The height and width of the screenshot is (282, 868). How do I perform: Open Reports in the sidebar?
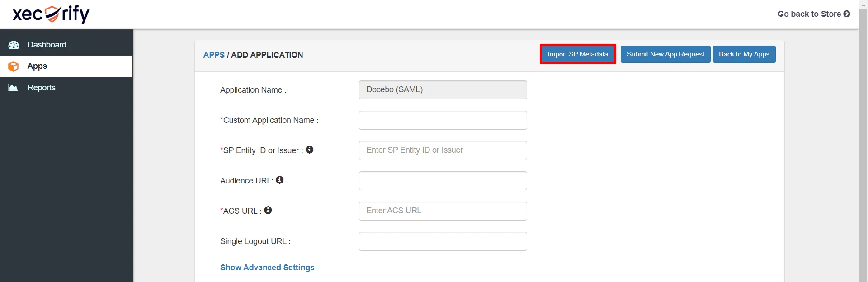(66, 88)
